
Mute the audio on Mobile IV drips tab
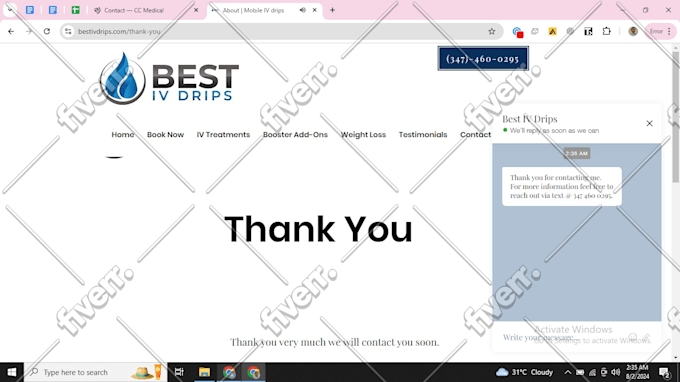302,10
